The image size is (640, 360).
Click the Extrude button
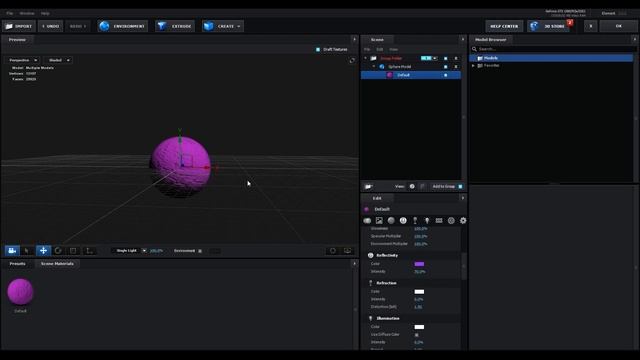pos(175,26)
